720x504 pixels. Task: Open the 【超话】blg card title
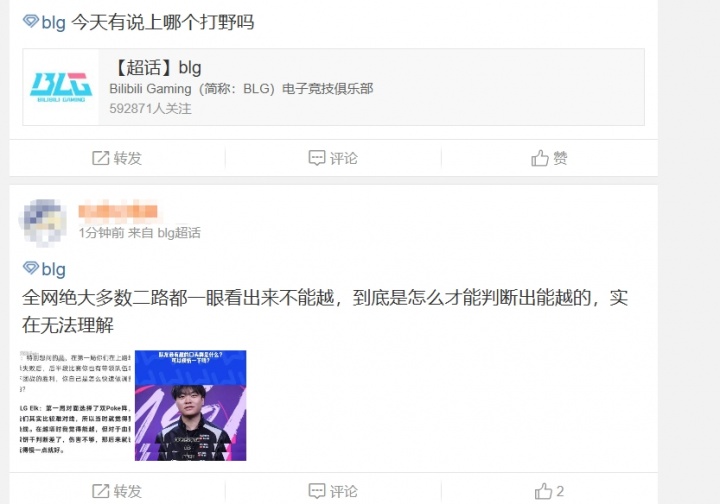click(156, 67)
